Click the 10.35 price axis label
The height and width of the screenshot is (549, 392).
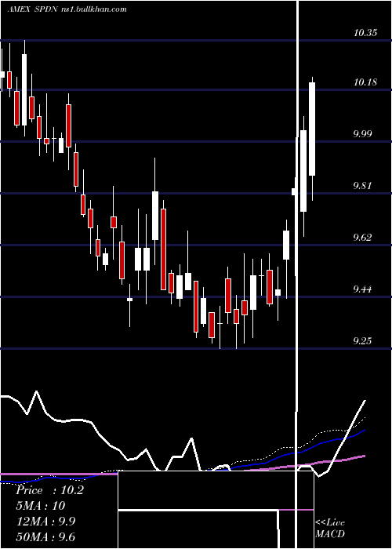[365, 33]
